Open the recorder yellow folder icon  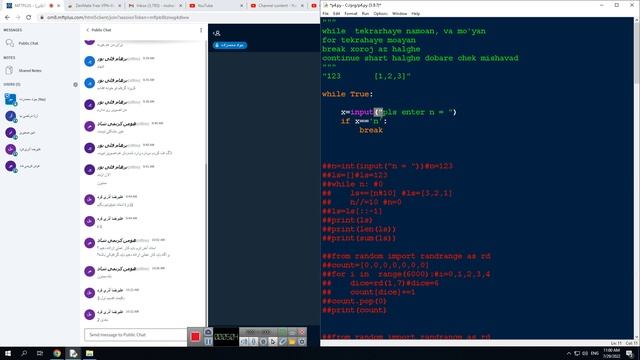coord(292,342)
